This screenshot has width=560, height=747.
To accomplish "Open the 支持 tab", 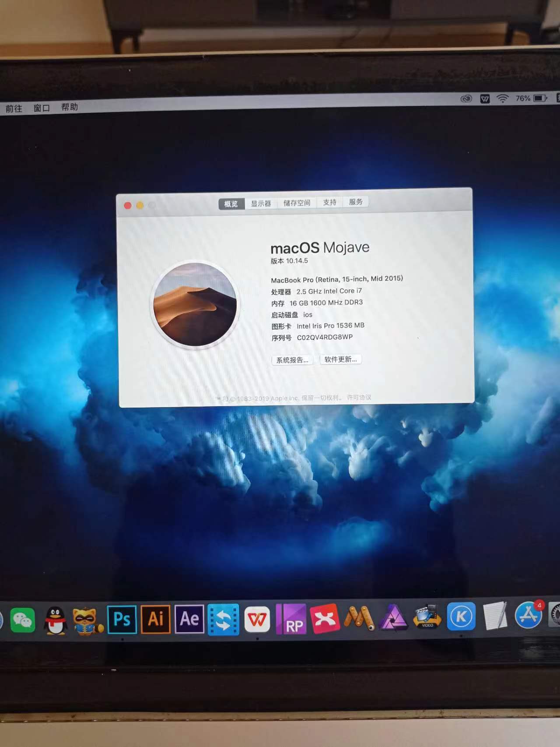I will point(329,202).
